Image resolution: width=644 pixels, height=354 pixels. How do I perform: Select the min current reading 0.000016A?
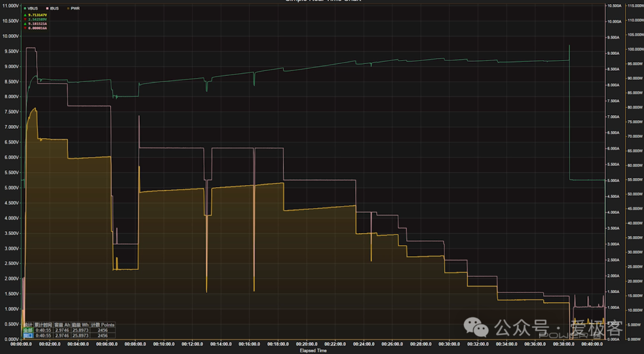click(x=38, y=28)
